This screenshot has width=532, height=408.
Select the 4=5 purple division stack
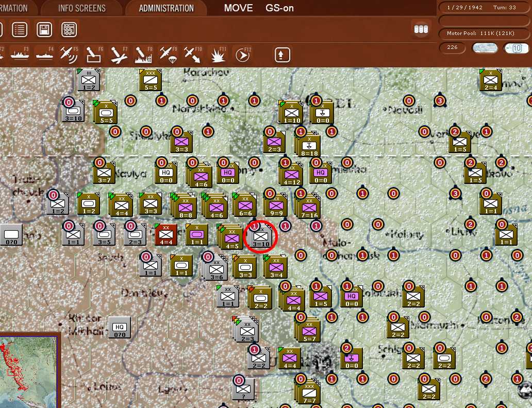[231, 237]
